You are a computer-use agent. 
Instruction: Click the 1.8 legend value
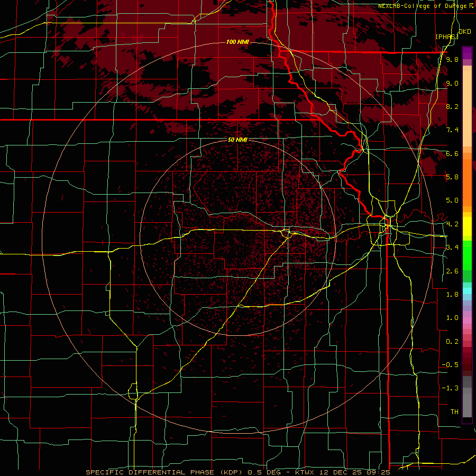pyautogui.click(x=452, y=295)
